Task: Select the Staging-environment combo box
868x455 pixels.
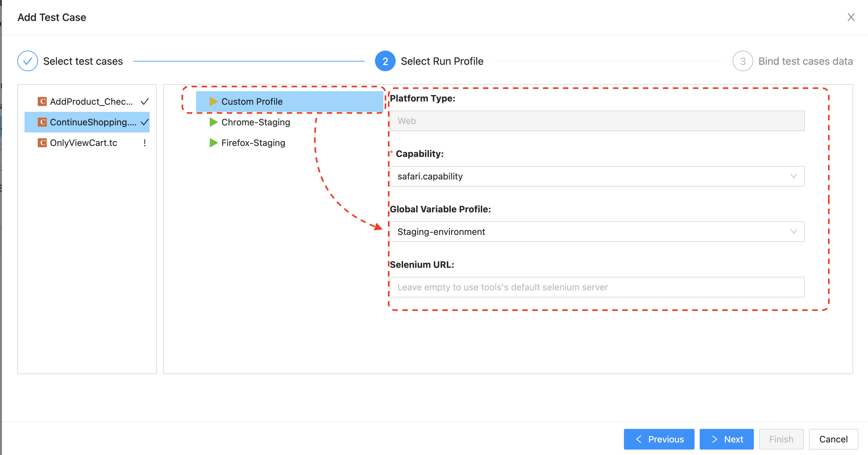Action: (597, 232)
